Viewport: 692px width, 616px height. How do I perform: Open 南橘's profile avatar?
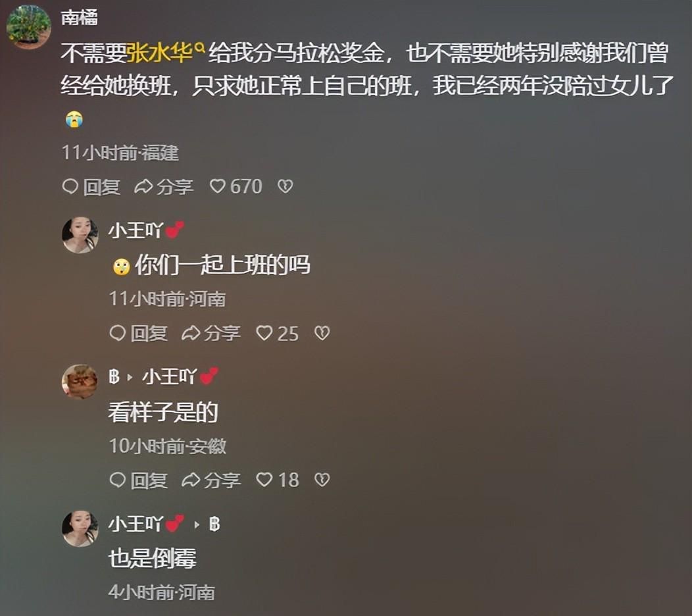[28, 27]
